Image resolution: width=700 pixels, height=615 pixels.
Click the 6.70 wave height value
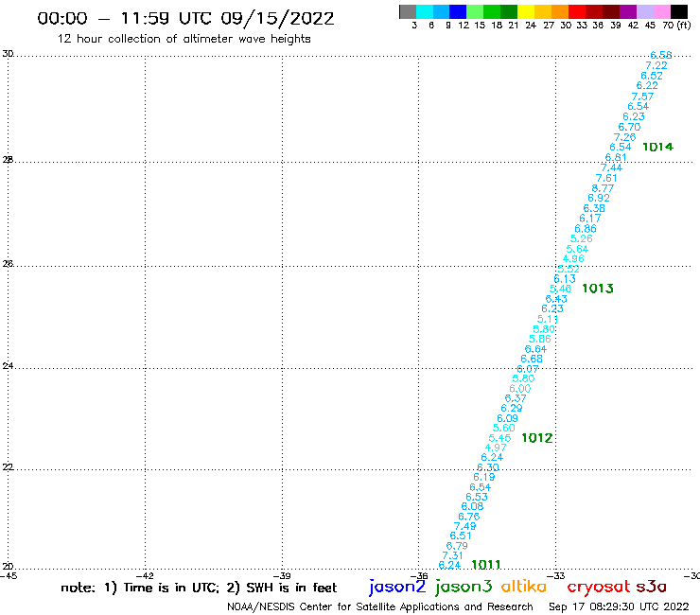[x=629, y=127]
